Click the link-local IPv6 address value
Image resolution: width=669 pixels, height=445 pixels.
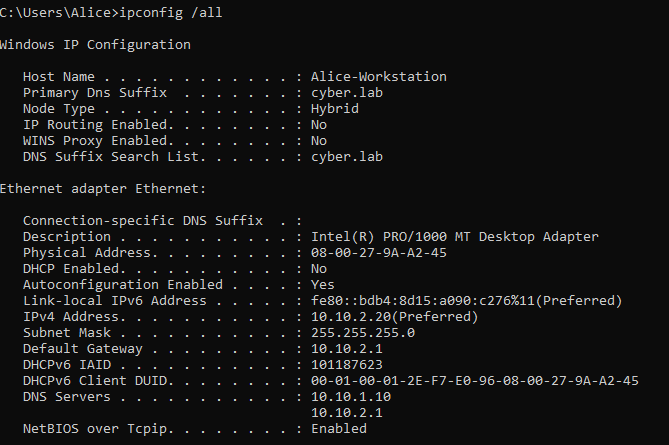(467, 300)
